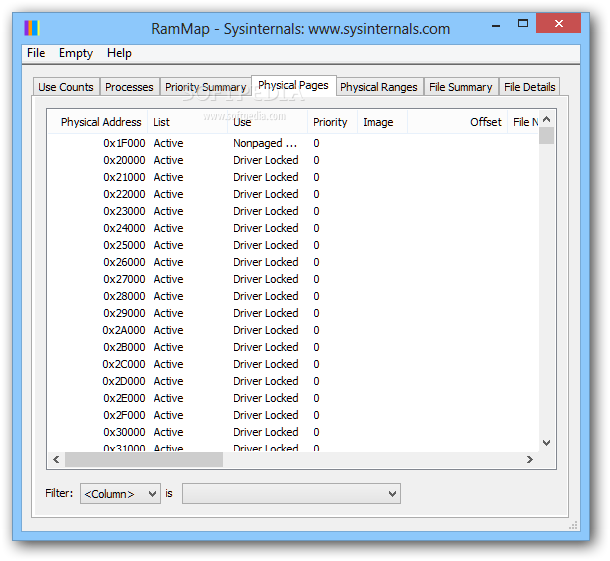Close the RamMap window
610x561 pixels.
coord(558,24)
